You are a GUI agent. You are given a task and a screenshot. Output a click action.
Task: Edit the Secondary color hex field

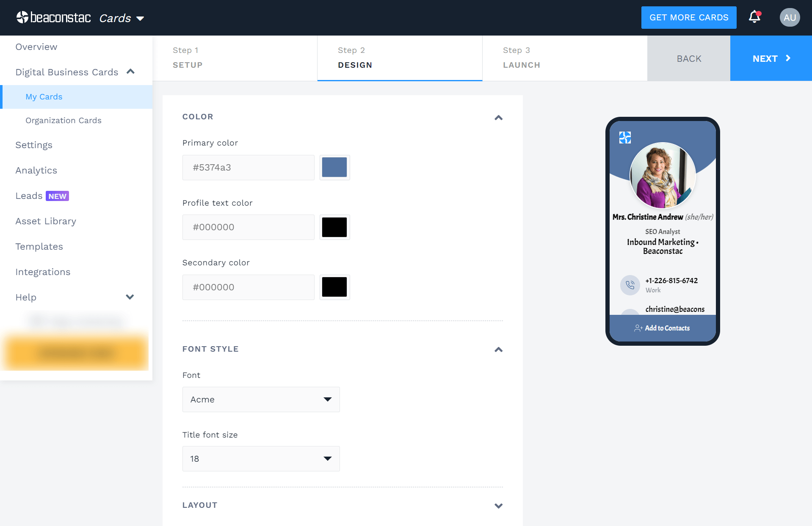pos(248,287)
